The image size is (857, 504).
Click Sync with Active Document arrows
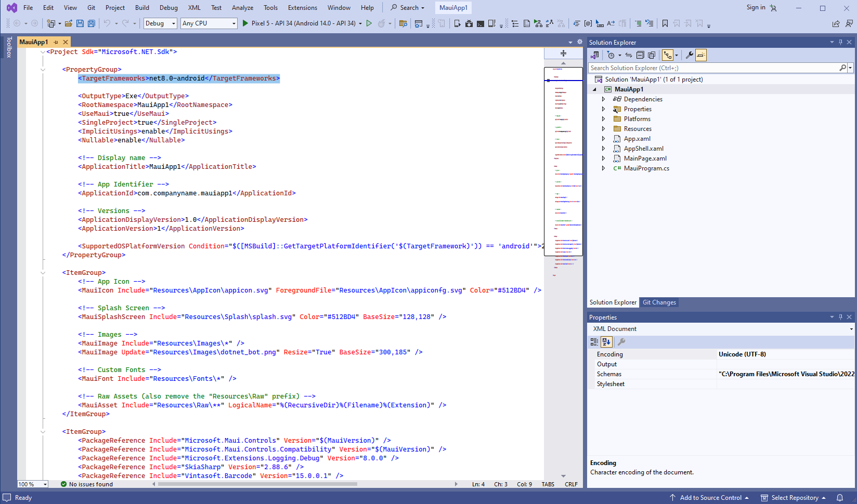pyautogui.click(x=629, y=55)
